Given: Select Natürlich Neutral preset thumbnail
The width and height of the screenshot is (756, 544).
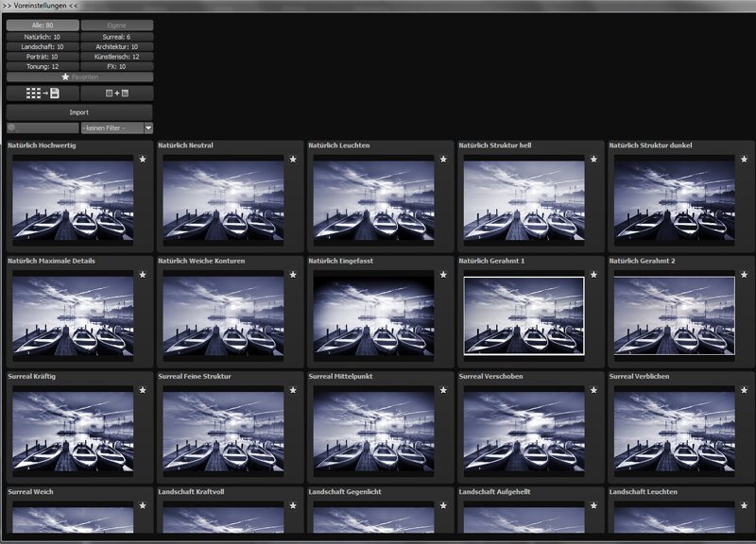Looking at the screenshot, I should tap(223, 200).
